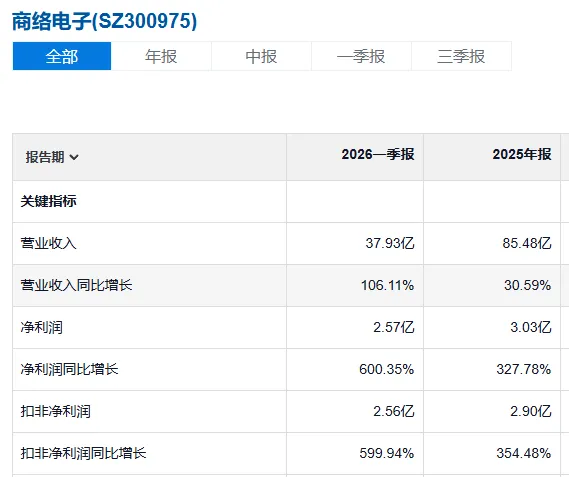Select the 扣非净利润 row label
Screen dimensions: 569x477
point(56,411)
